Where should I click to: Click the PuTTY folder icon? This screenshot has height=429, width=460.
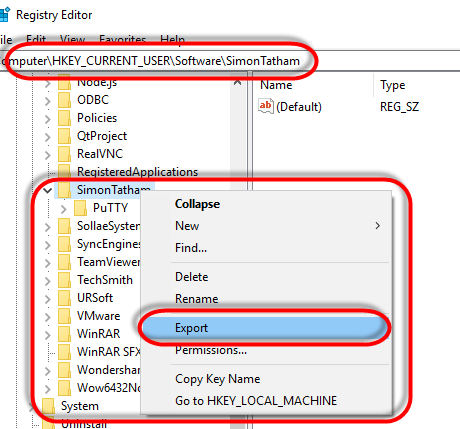pos(80,208)
